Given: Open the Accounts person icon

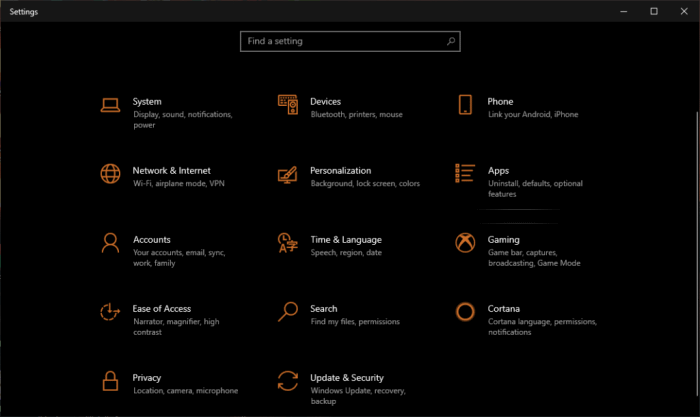Looking at the screenshot, I should tap(110, 243).
